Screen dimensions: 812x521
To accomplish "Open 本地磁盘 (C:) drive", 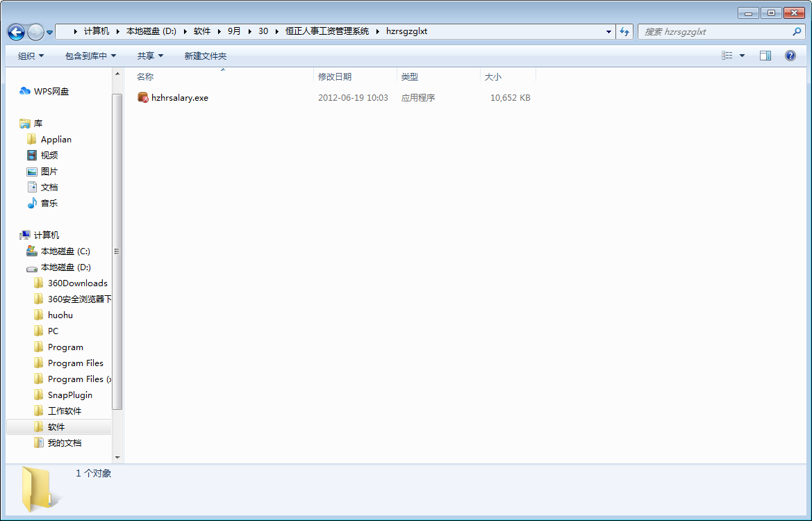I will [x=58, y=251].
